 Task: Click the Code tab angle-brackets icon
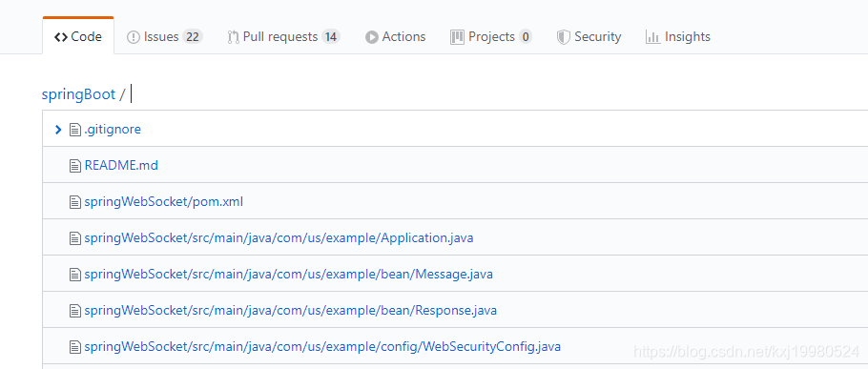coord(61,37)
